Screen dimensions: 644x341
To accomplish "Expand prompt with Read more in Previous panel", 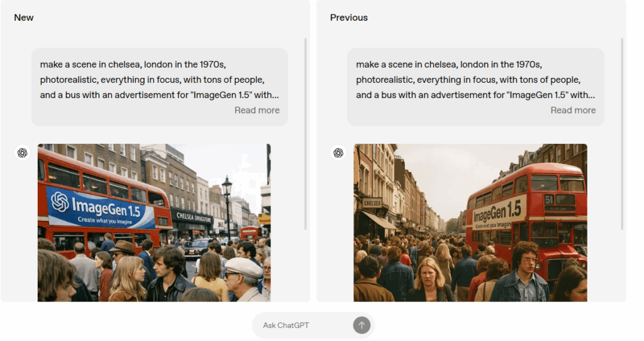I will [x=573, y=110].
